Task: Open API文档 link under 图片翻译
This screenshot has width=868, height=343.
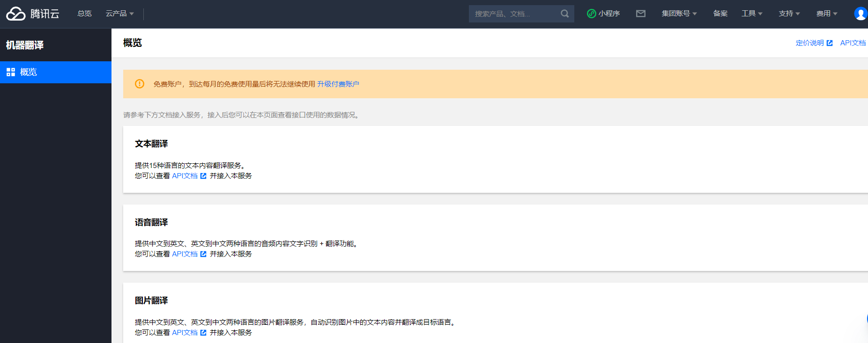Action: coord(185,333)
